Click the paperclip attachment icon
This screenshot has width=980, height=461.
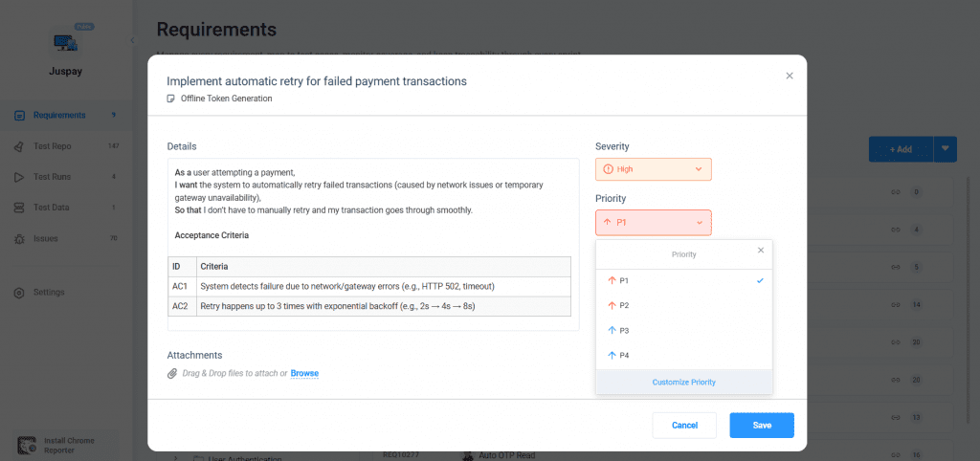(x=172, y=373)
